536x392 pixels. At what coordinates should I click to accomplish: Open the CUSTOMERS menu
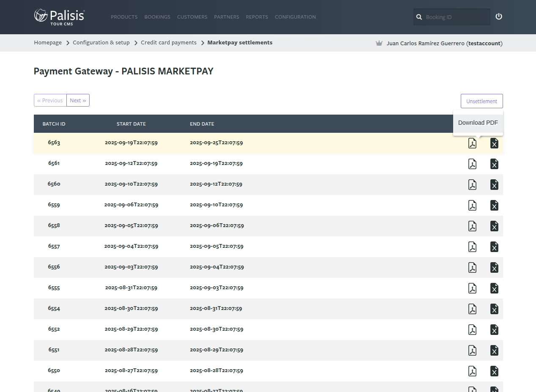[192, 17]
